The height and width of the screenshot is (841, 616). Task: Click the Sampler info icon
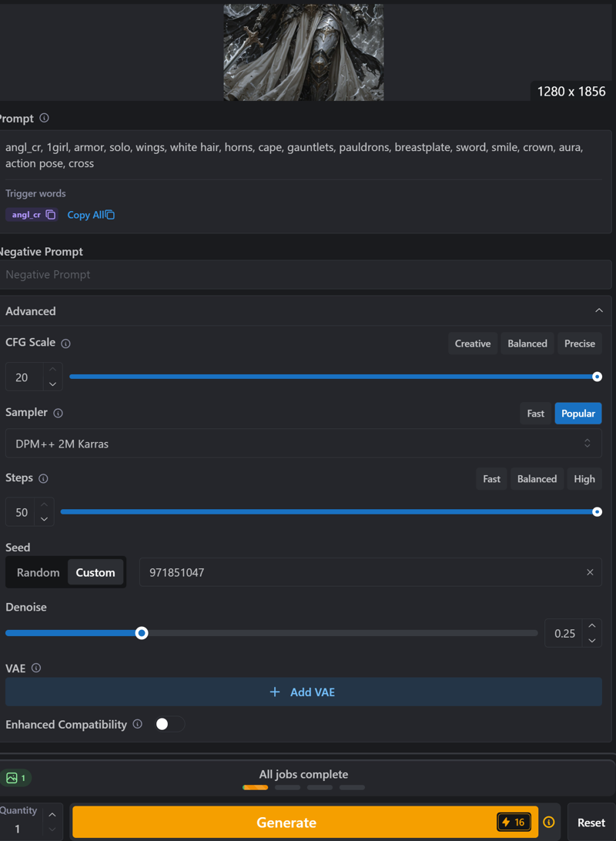click(x=58, y=414)
